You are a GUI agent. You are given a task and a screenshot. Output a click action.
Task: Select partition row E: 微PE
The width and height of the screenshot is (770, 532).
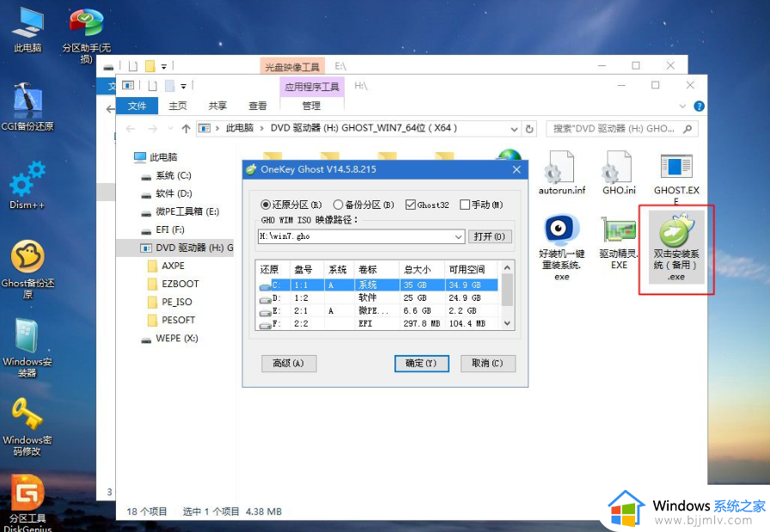tap(378, 311)
